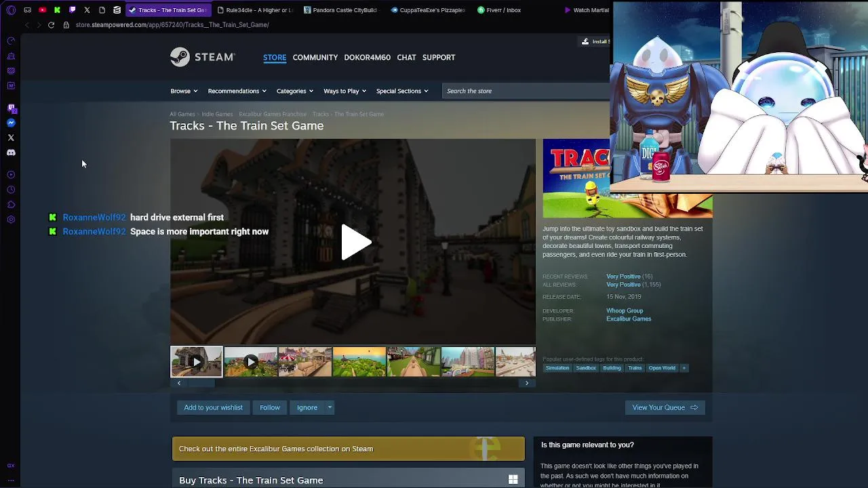Viewport: 868px width, 488px height.
Task: Open X in the browser sidebar
Action: coord(11,138)
